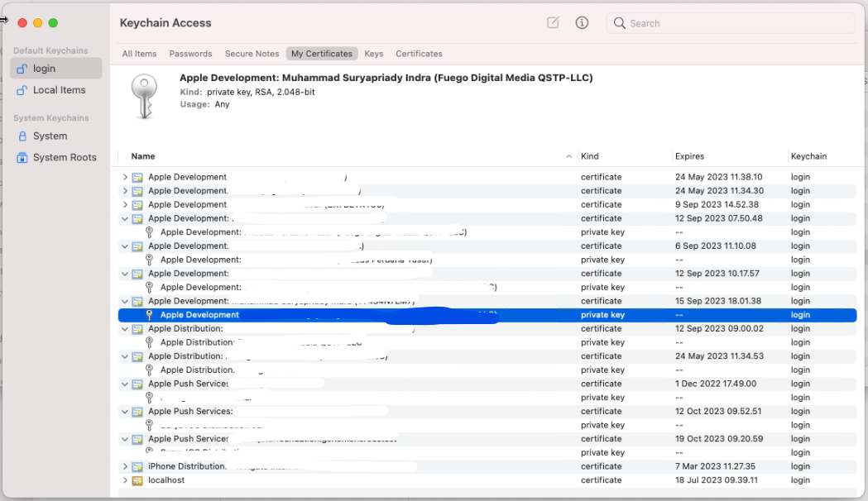Sort the list by the Expires column header
Image resolution: width=868 pixels, height=501 pixels.
click(690, 156)
